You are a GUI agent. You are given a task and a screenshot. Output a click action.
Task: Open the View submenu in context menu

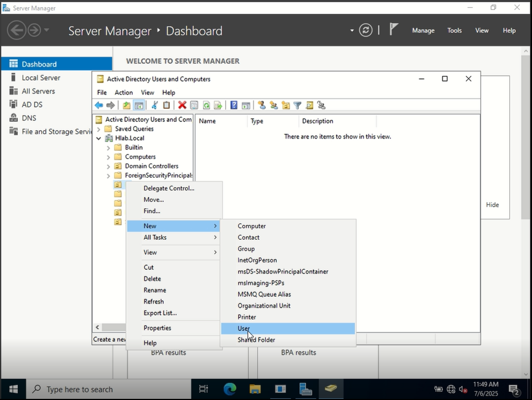(174, 252)
